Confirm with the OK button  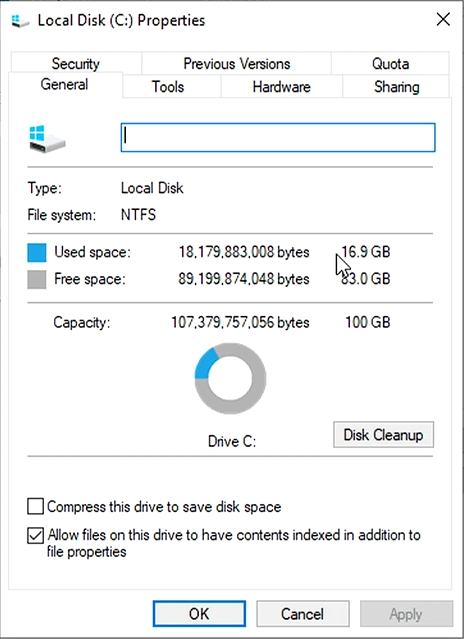coord(199,614)
